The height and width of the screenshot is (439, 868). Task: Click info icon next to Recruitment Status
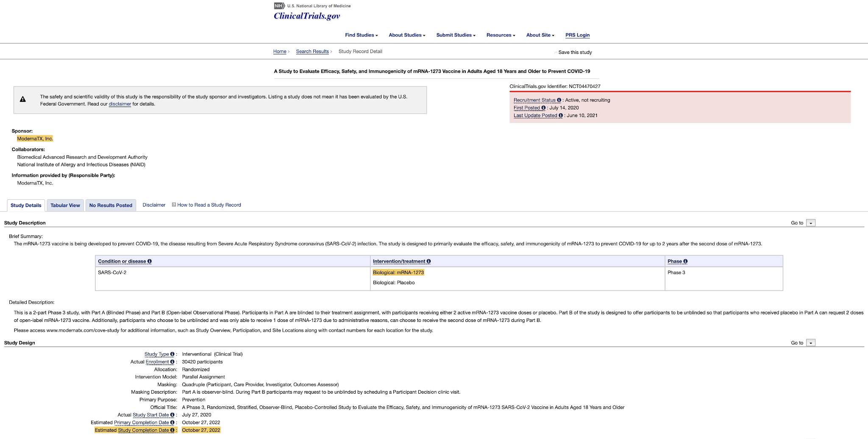[559, 100]
